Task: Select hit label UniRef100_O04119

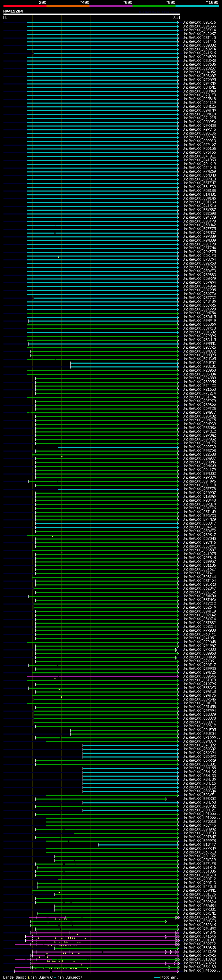Action: tap(199, 103)
